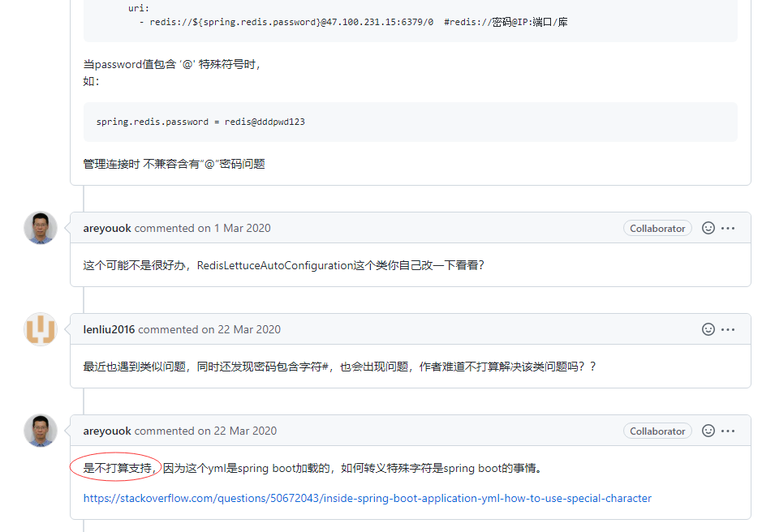Image resolution: width=775 pixels, height=532 pixels.
Task: Click the lenliu2016 username link
Action: (x=110, y=329)
